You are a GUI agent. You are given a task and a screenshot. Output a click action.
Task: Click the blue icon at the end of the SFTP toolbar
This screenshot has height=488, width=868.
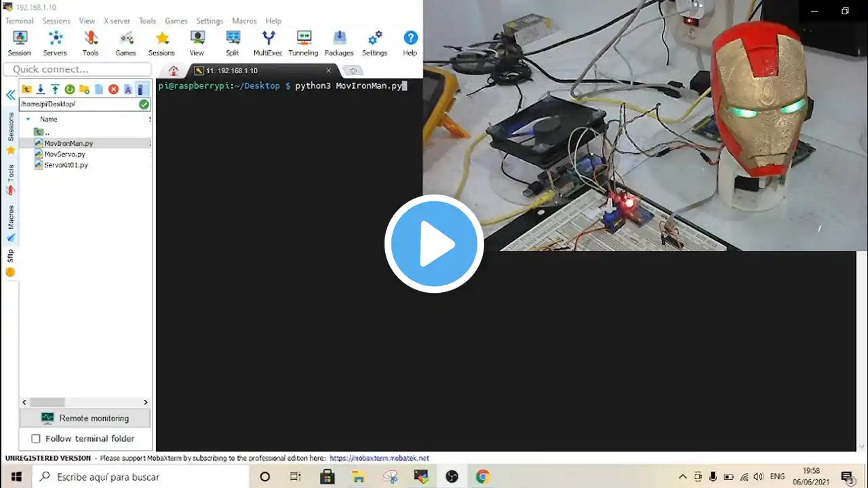click(x=140, y=89)
